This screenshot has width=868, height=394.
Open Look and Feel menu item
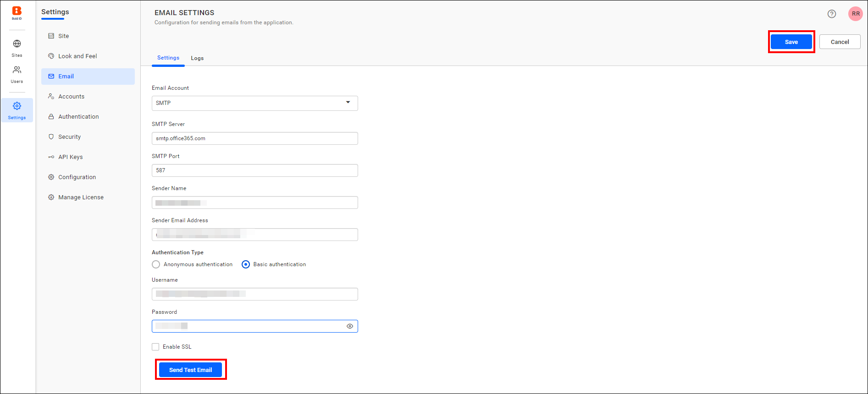(88, 56)
